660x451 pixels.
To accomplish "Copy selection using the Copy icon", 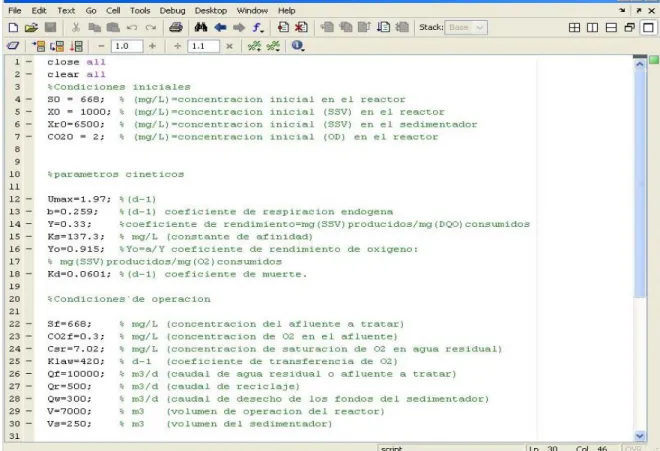I will [x=94, y=28].
